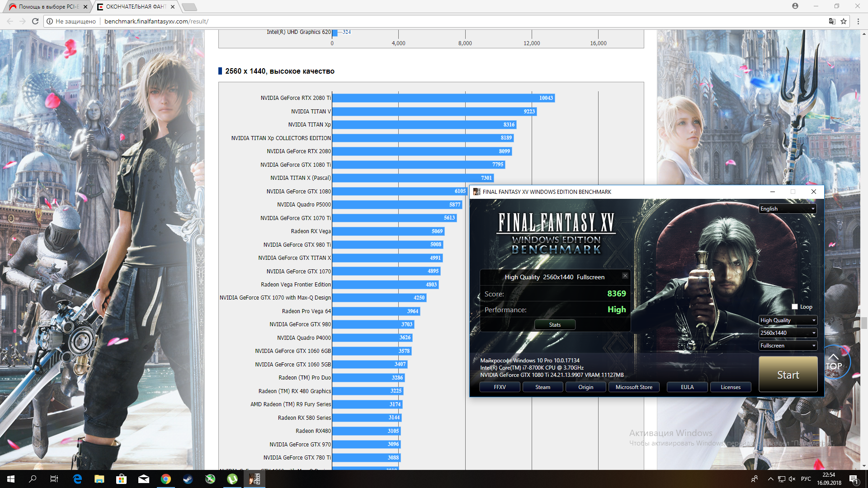Open the Chrome profile icon
The height and width of the screenshot is (488, 868).
[795, 6]
